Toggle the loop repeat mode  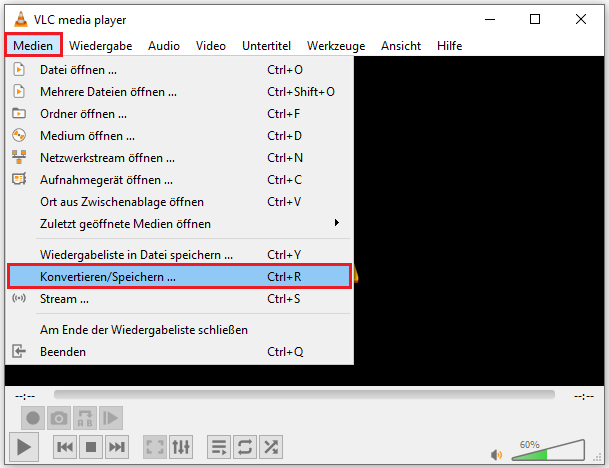click(245, 447)
